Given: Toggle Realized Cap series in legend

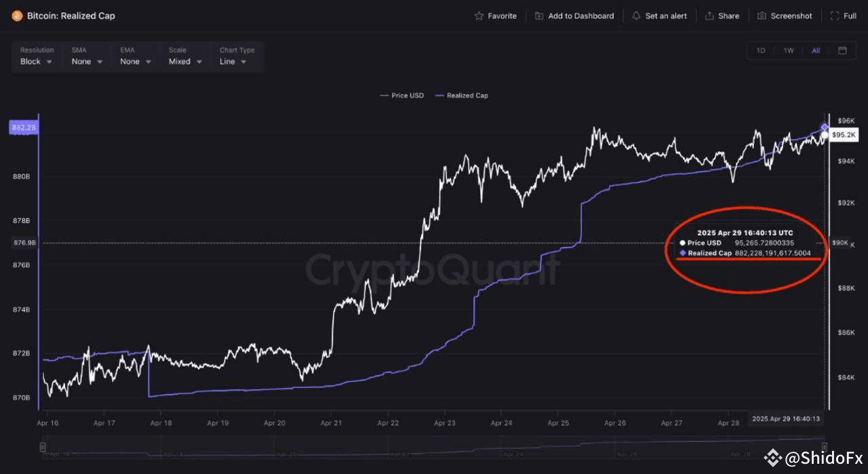Looking at the screenshot, I should point(461,96).
